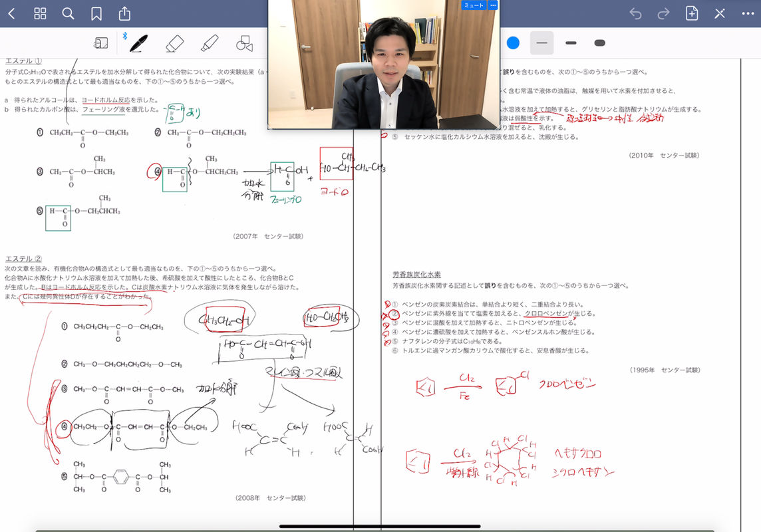Tap the home indicator bar at bottom
Viewport: 761px width, 532px height.
380,526
